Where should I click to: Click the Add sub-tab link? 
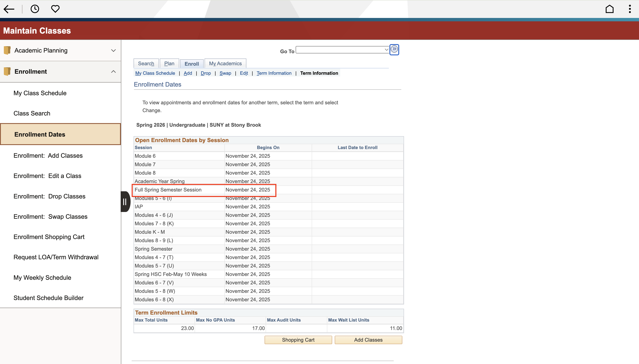(x=188, y=73)
